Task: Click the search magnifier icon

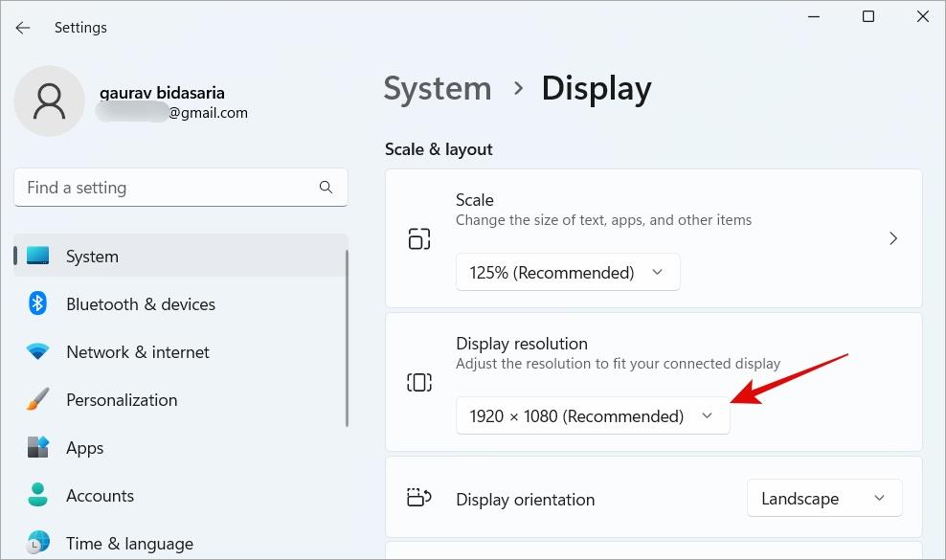Action: 326,187
